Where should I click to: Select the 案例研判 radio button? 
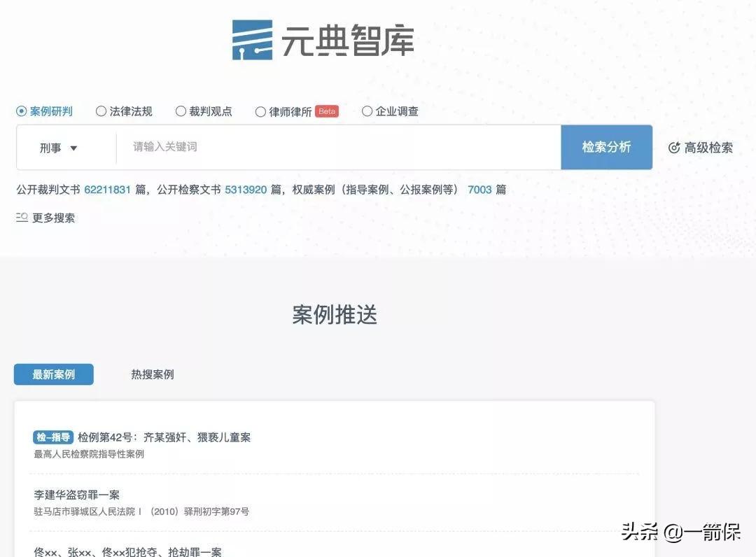click(21, 111)
